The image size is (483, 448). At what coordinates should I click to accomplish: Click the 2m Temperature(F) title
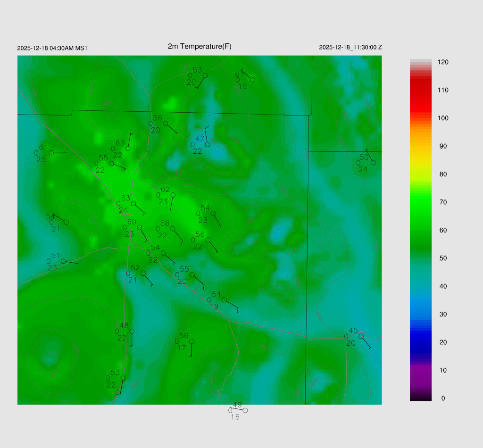pyautogui.click(x=200, y=46)
